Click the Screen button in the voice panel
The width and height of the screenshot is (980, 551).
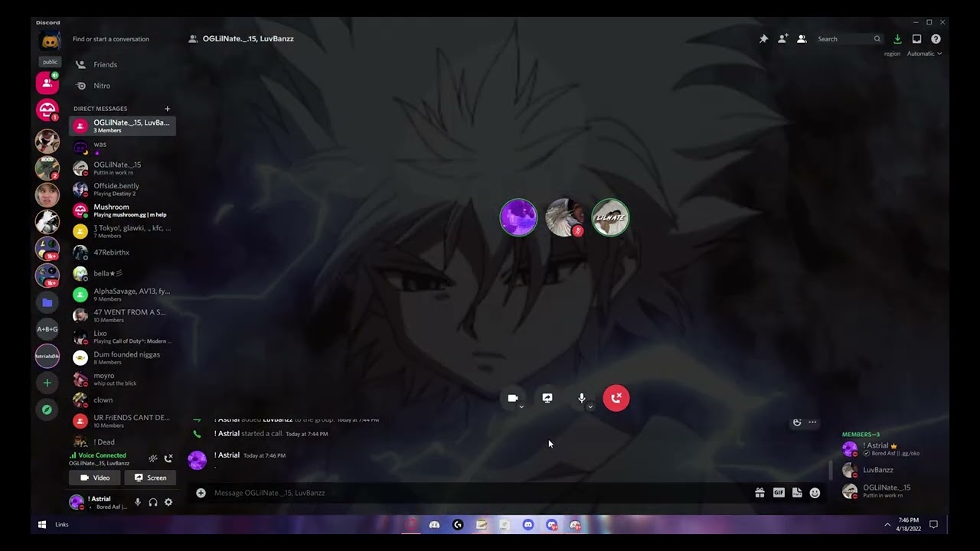pyautogui.click(x=150, y=478)
